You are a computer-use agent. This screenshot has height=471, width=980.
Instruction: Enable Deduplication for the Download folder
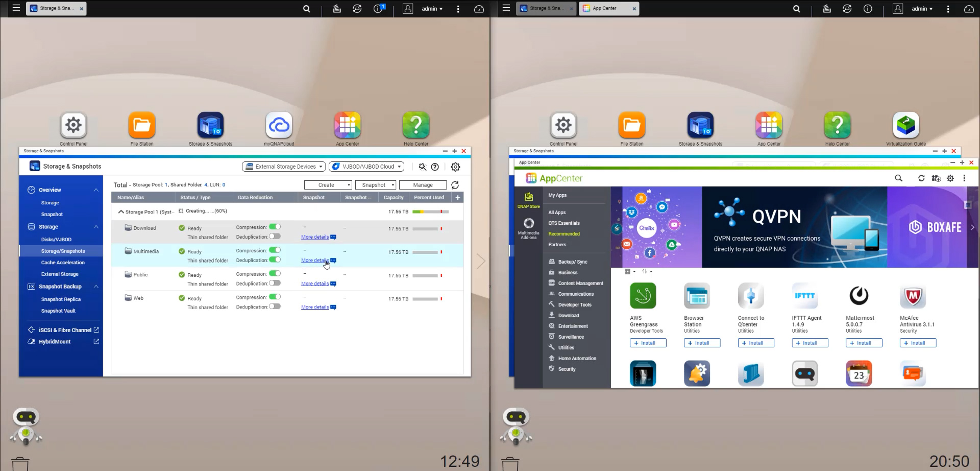click(x=275, y=237)
